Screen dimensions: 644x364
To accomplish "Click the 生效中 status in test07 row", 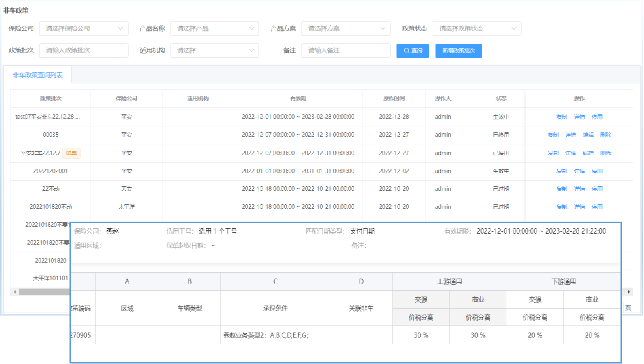I will click(x=500, y=117).
